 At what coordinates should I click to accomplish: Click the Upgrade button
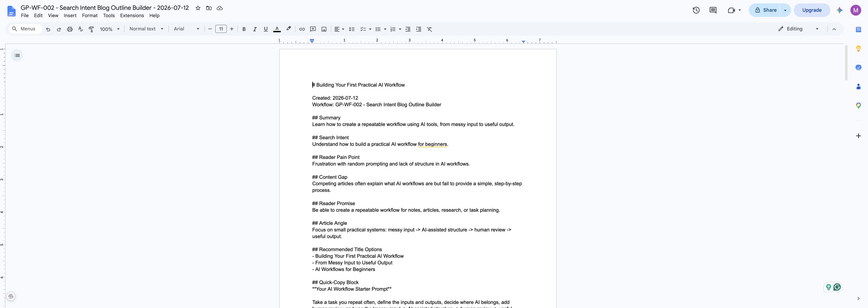point(812,10)
